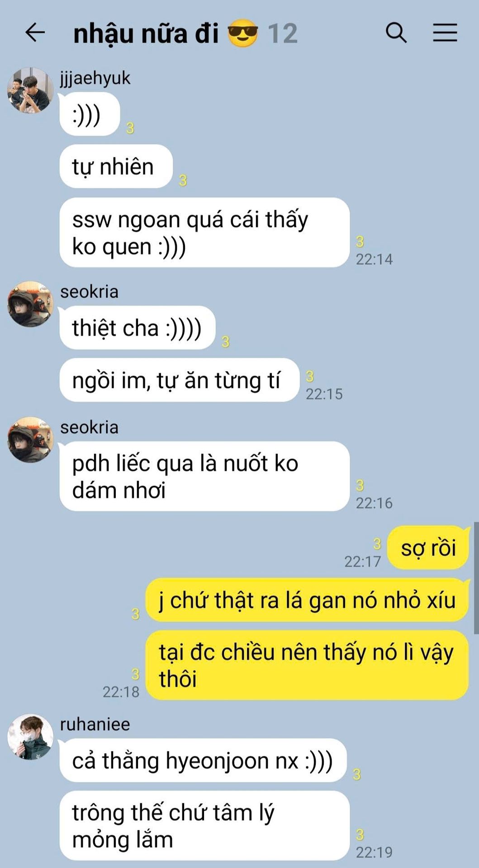The width and height of the screenshot is (479, 868).
Task: Select the 'tự nhiên' message bubble
Action: tap(116, 166)
